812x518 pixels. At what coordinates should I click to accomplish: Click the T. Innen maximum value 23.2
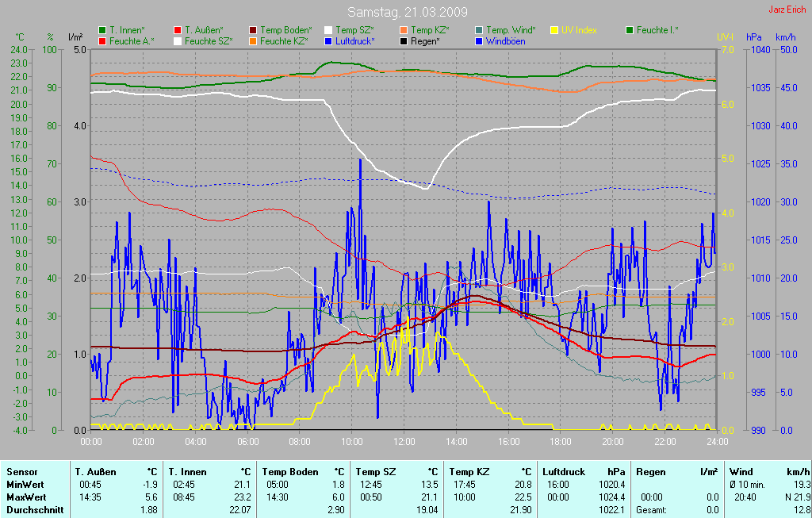[243, 497]
